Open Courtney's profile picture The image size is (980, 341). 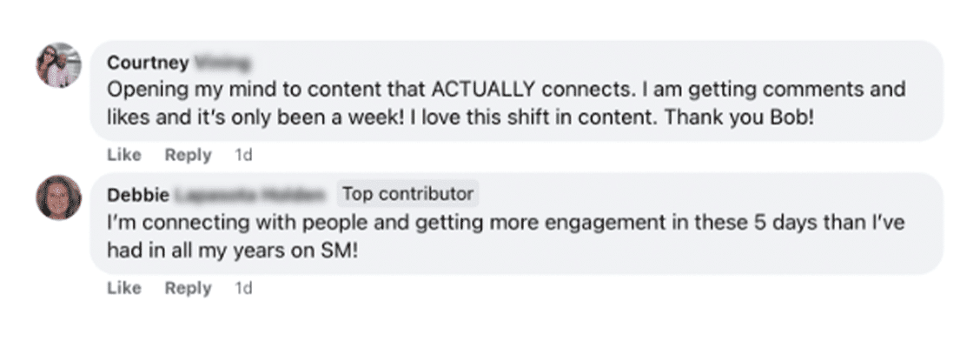59,65
